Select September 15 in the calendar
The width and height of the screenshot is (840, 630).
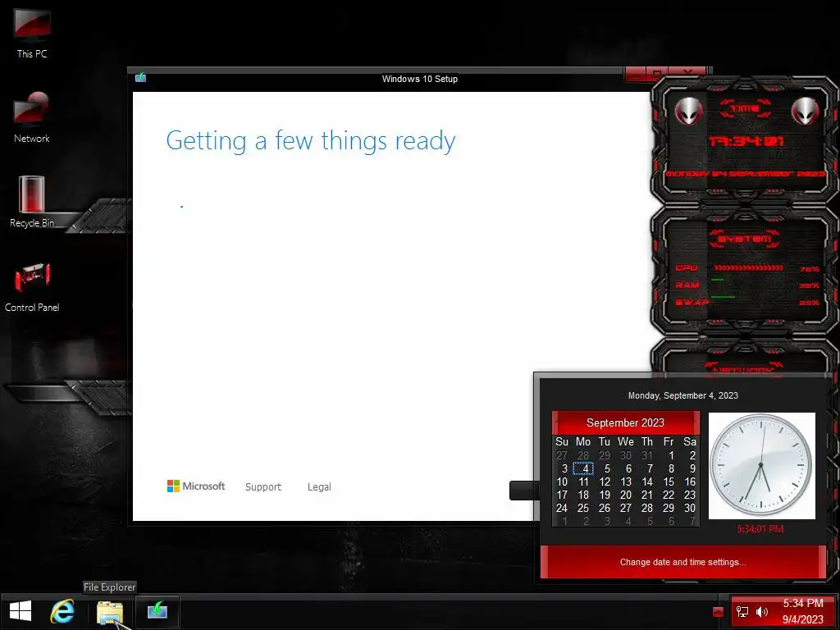click(669, 482)
